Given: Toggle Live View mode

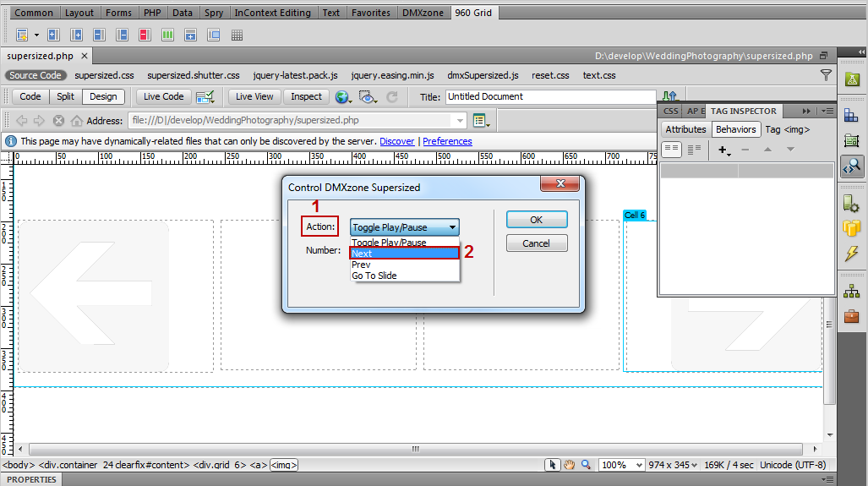Looking at the screenshot, I should (254, 96).
